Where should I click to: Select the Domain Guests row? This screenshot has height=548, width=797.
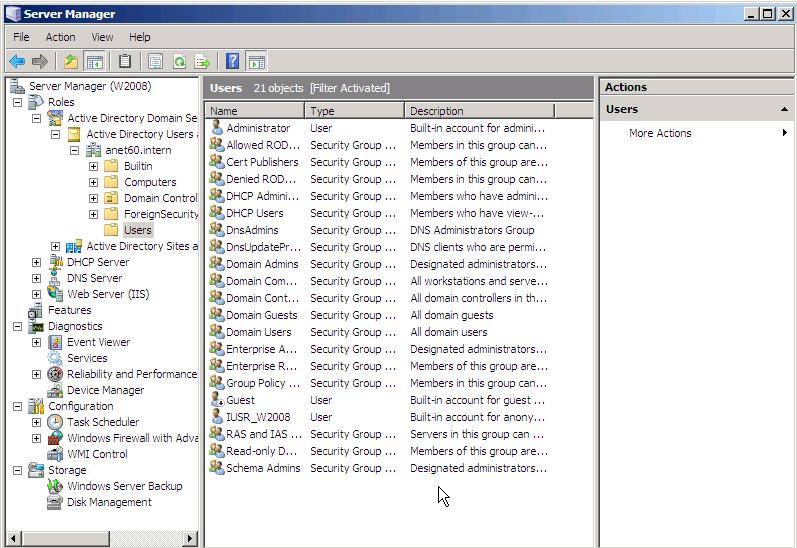coord(379,315)
